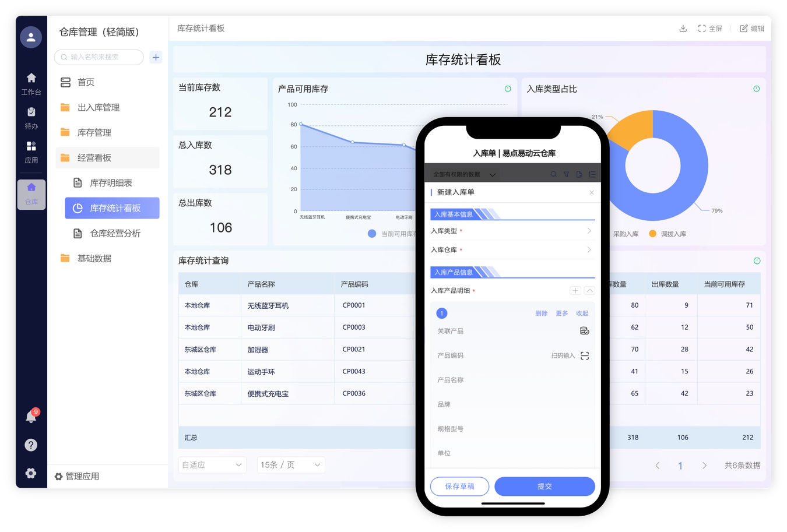Open settings gear in left sidebar
787x532 pixels.
(x=31, y=473)
